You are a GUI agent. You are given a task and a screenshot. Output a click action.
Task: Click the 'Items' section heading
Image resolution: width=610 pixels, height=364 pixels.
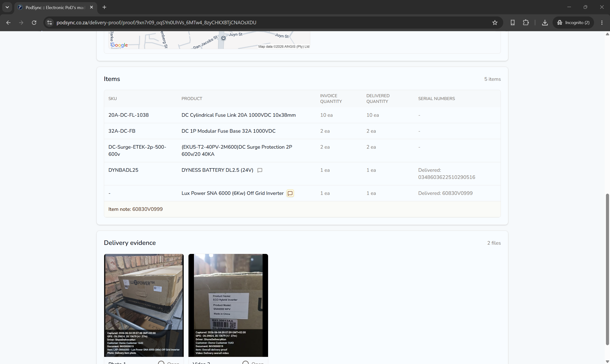pyautogui.click(x=112, y=79)
